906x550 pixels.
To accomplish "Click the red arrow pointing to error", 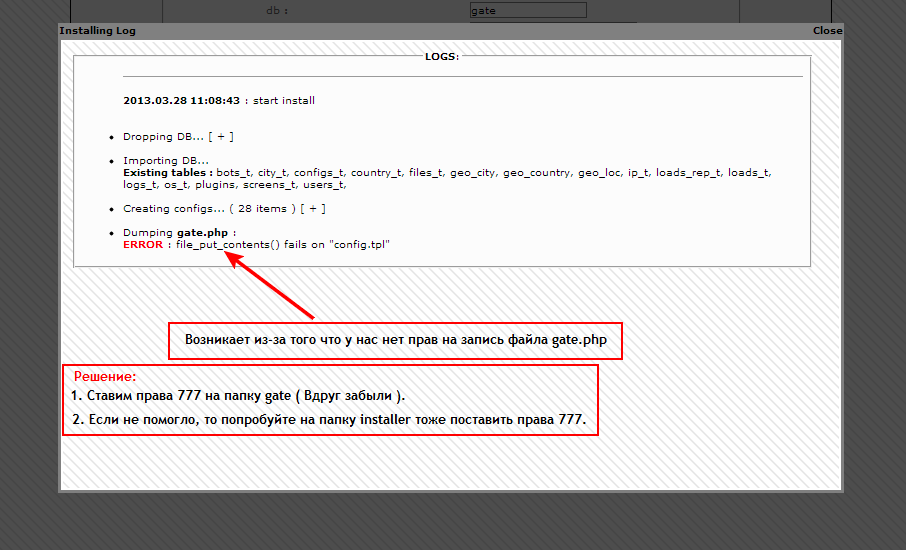I will pos(268,286).
